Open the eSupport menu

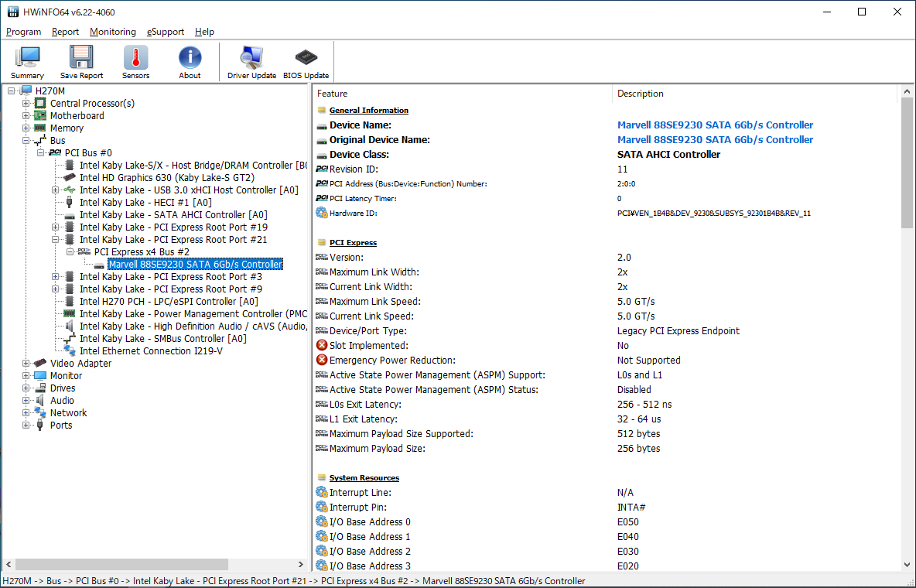tap(166, 32)
